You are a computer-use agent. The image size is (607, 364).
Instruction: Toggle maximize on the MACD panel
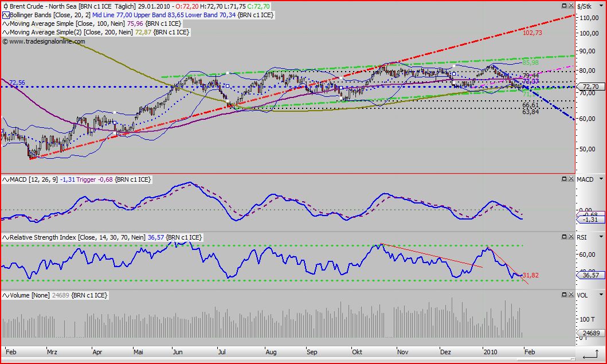[x=564, y=179]
